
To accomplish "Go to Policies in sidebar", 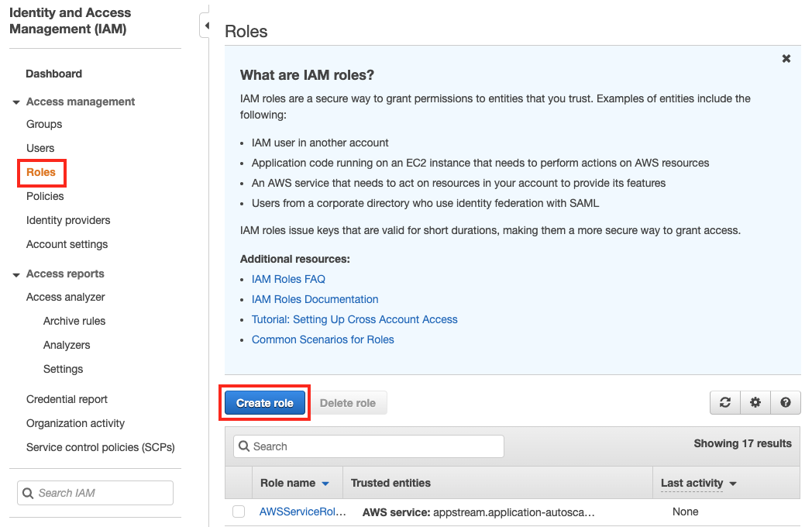I will point(45,196).
